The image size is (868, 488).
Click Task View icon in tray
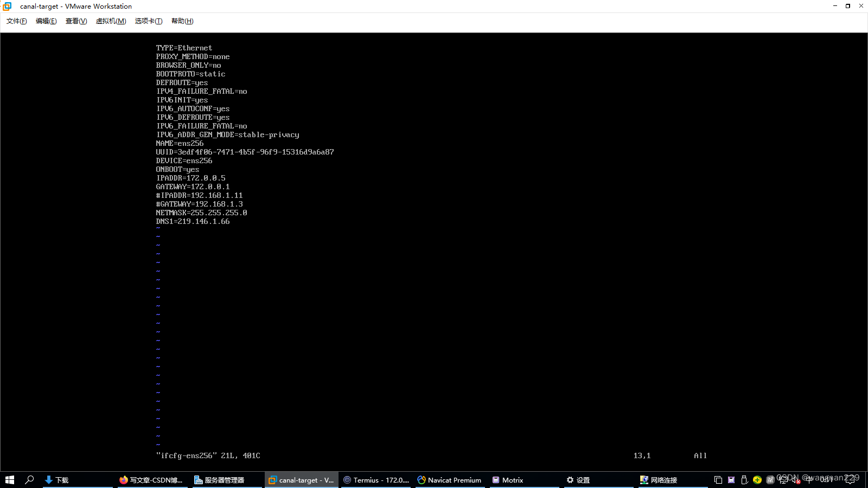point(718,480)
